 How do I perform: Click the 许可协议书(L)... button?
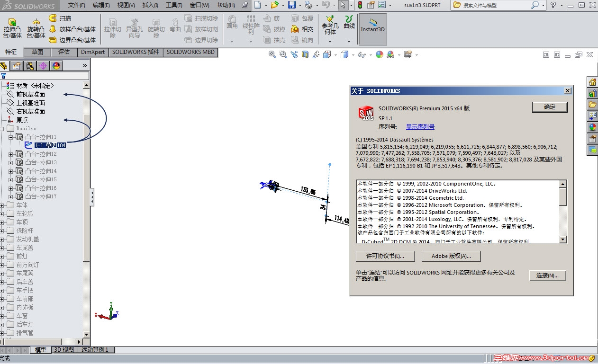[x=385, y=256]
